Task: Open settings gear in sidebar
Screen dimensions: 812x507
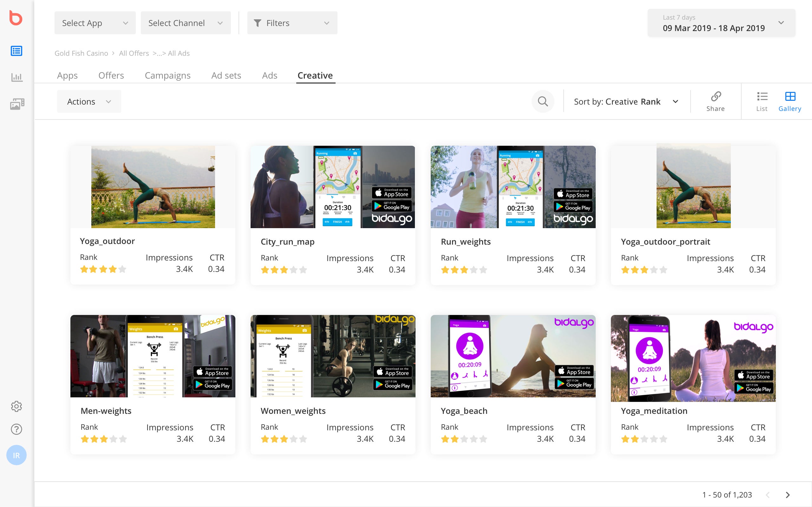Action: [x=16, y=406]
